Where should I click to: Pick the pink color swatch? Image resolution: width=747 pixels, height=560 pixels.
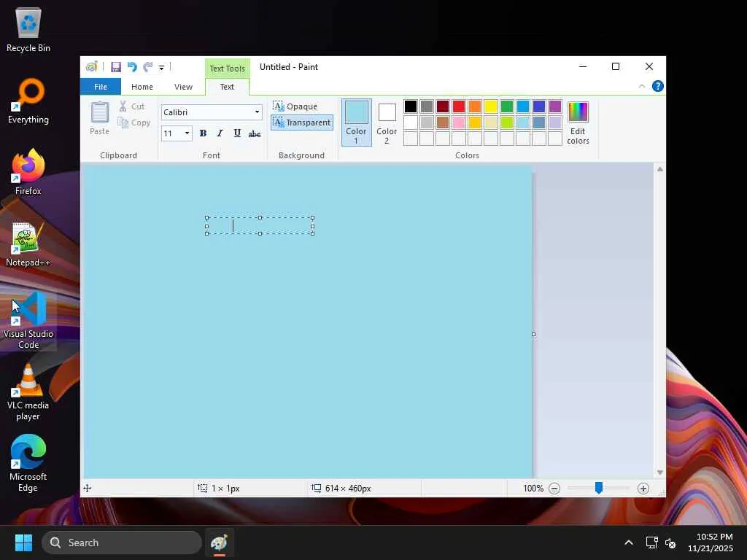coord(459,122)
